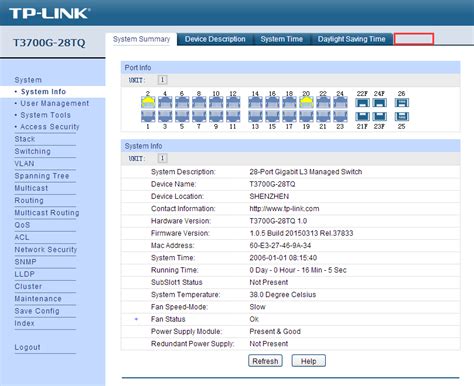Expand the QoS menu
474x386 pixels.
click(22, 225)
